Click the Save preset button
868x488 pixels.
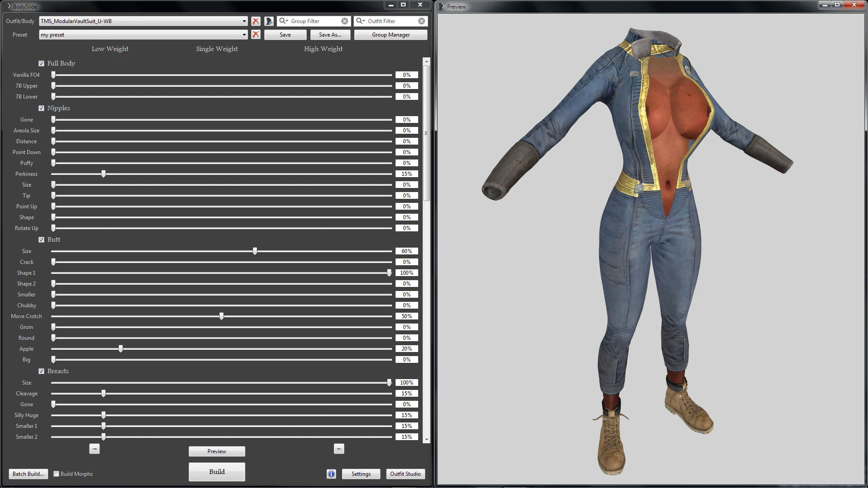(x=285, y=35)
